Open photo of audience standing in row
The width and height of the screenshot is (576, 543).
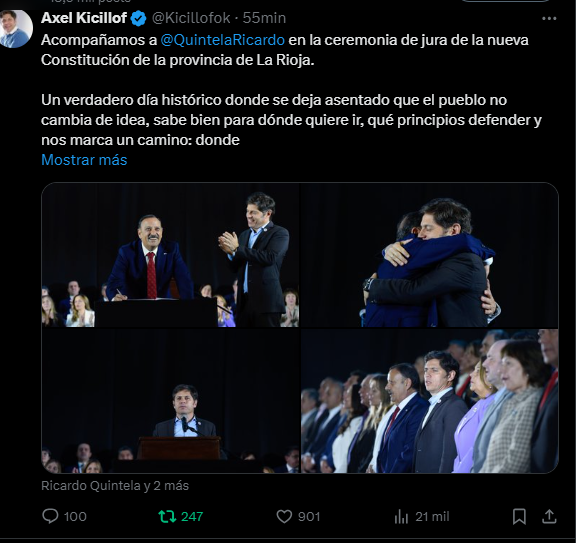(x=429, y=401)
